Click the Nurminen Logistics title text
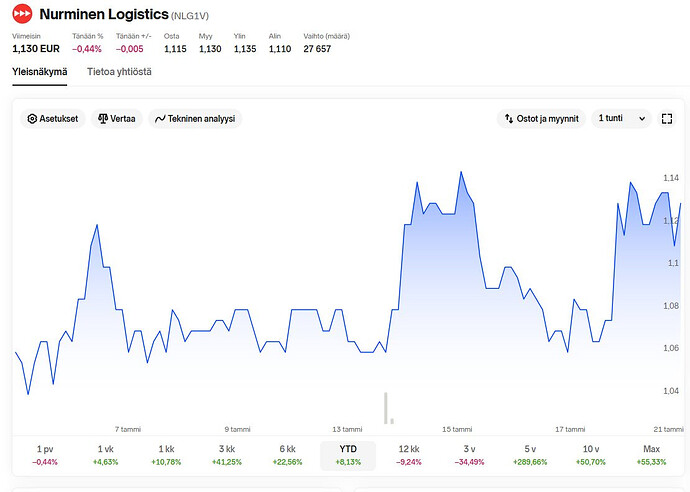The image size is (690, 492). [x=104, y=14]
